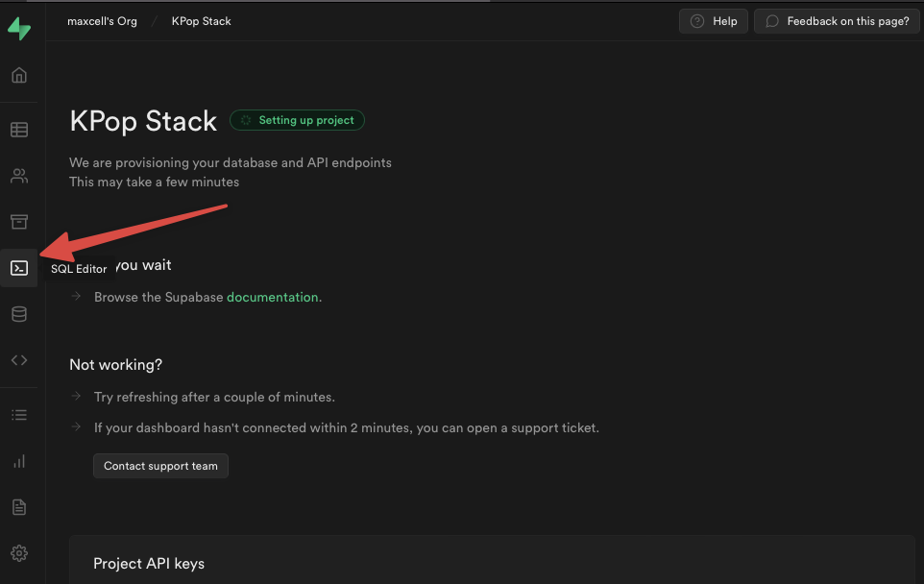Click the SQL Editor tooltip label

click(79, 269)
